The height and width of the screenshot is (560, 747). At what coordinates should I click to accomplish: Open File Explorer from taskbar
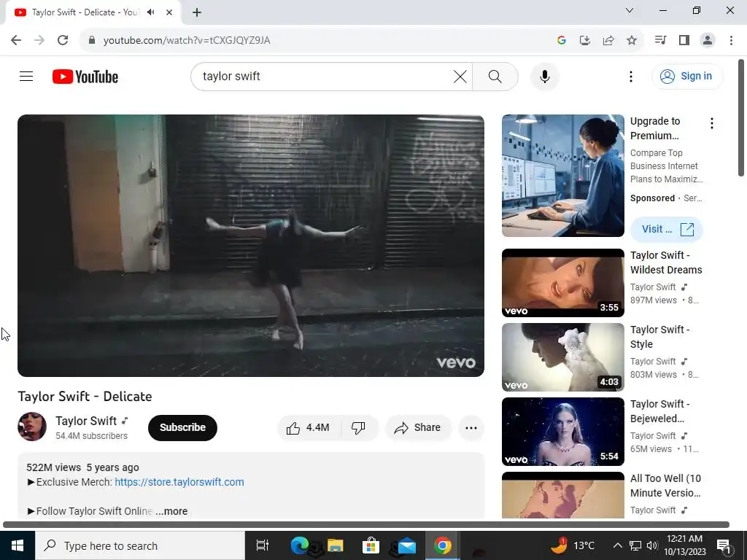(x=335, y=545)
